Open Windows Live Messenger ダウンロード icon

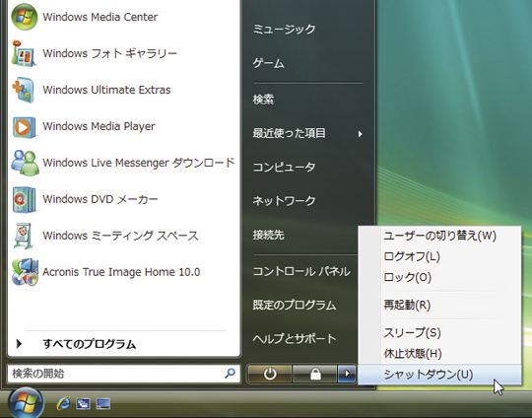25,163
